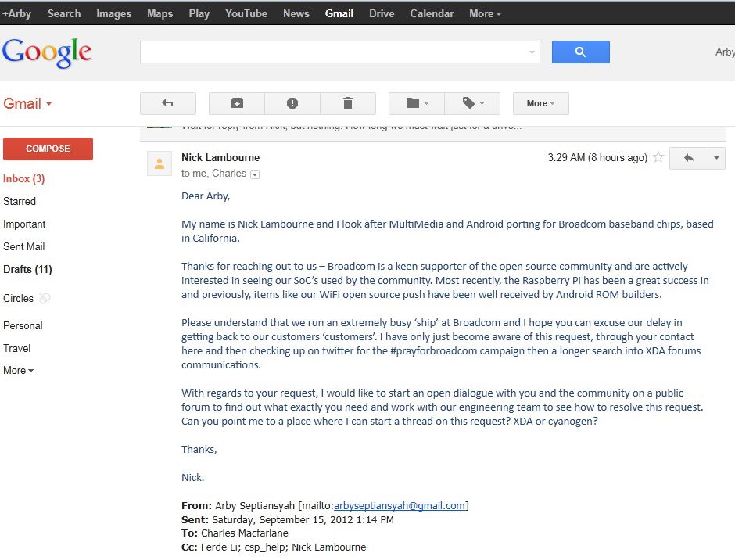This screenshot has height=560, width=735.
Task: Open Sent Mail folder
Action: coord(24,246)
